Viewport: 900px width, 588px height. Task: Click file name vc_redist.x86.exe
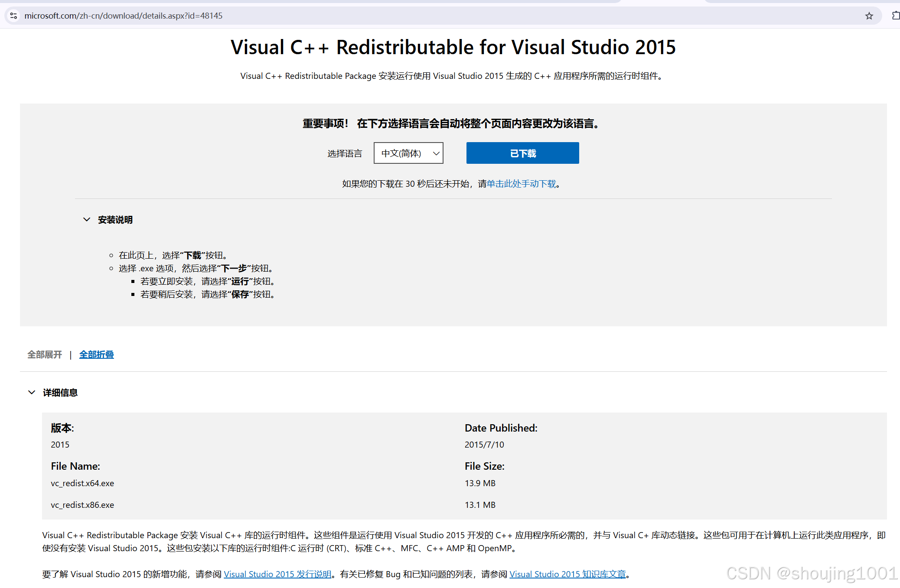click(82, 505)
